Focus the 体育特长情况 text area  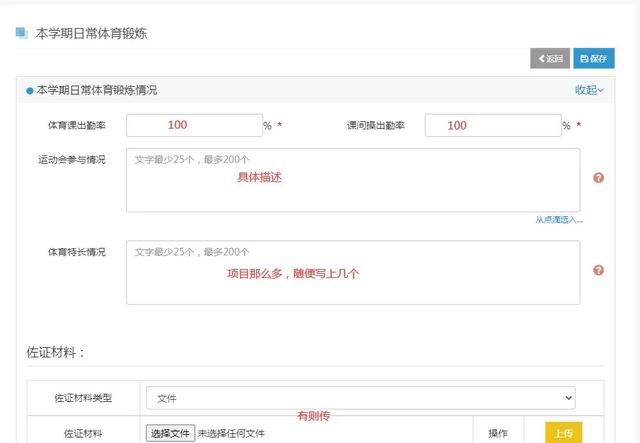pyautogui.click(x=353, y=272)
